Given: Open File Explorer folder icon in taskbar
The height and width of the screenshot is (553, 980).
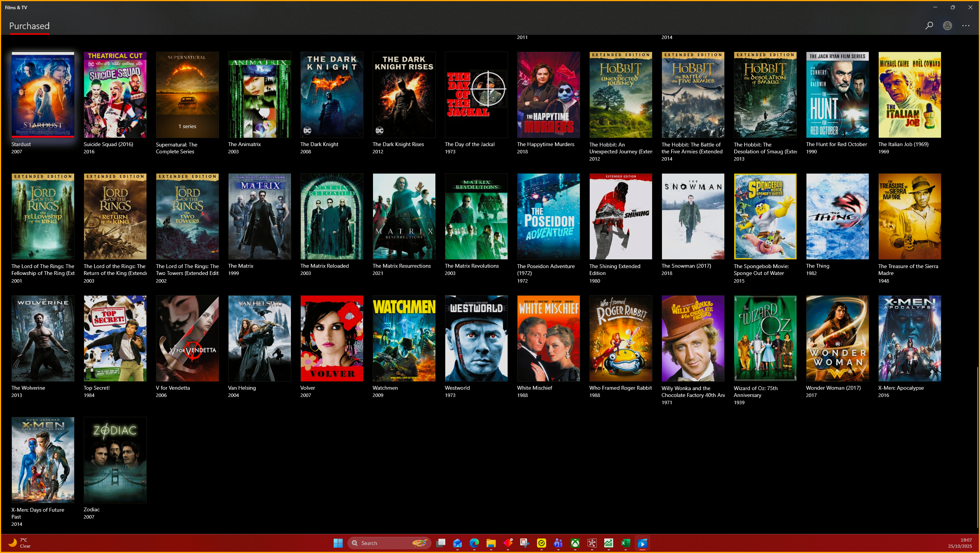Looking at the screenshot, I should point(491,543).
